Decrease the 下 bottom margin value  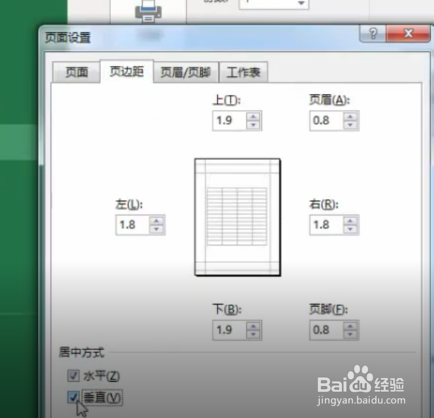[253, 334]
